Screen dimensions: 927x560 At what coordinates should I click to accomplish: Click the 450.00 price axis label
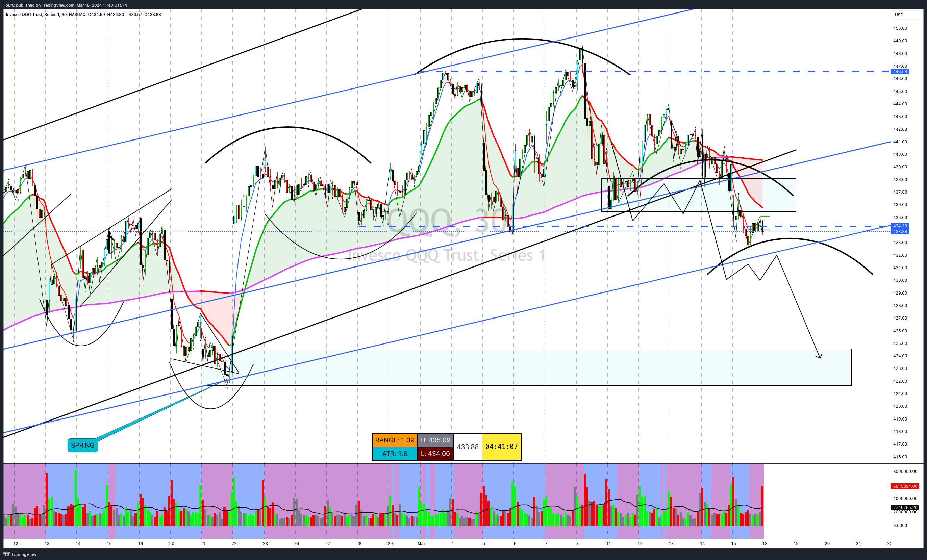pos(900,28)
